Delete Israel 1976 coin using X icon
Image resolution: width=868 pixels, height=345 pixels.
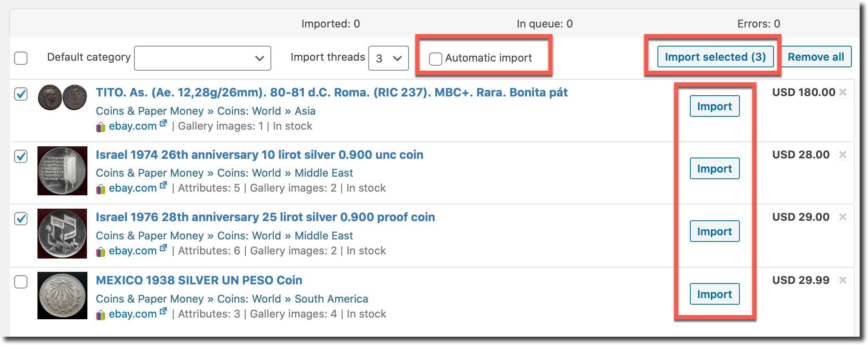coord(843,217)
